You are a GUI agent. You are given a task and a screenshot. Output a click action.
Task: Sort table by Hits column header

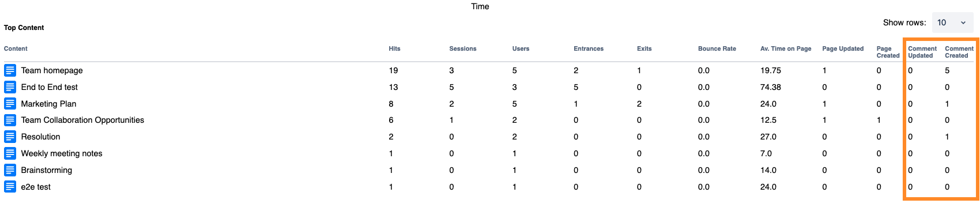pyautogui.click(x=394, y=48)
